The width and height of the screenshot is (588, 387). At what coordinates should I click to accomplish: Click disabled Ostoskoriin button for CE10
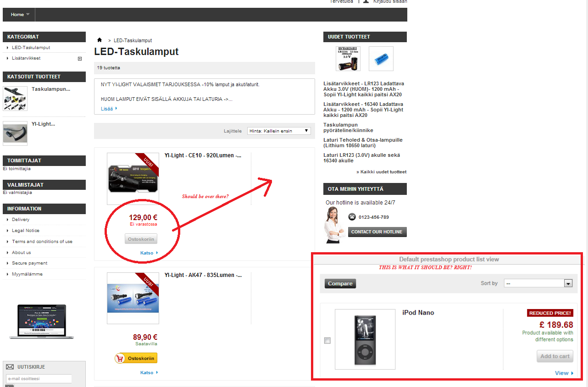[x=141, y=239]
